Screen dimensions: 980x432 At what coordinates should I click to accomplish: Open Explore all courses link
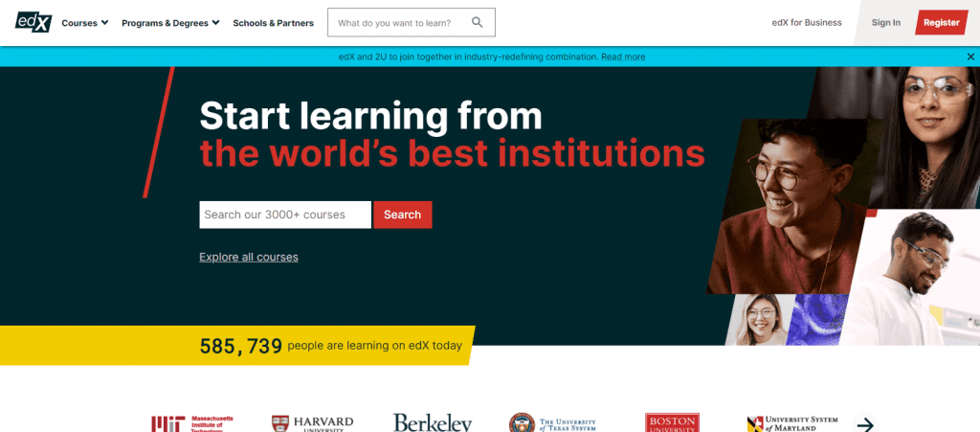[249, 257]
